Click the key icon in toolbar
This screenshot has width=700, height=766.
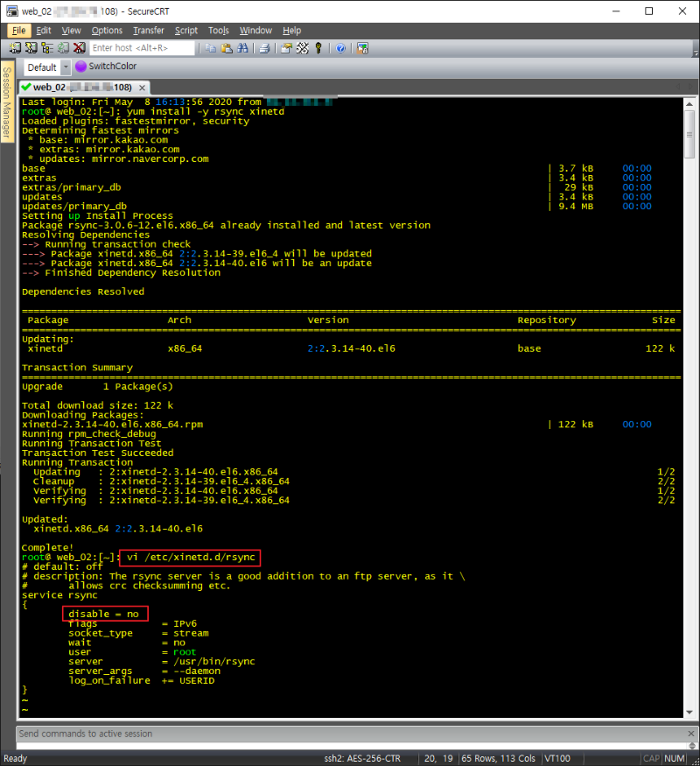tap(318, 48)
